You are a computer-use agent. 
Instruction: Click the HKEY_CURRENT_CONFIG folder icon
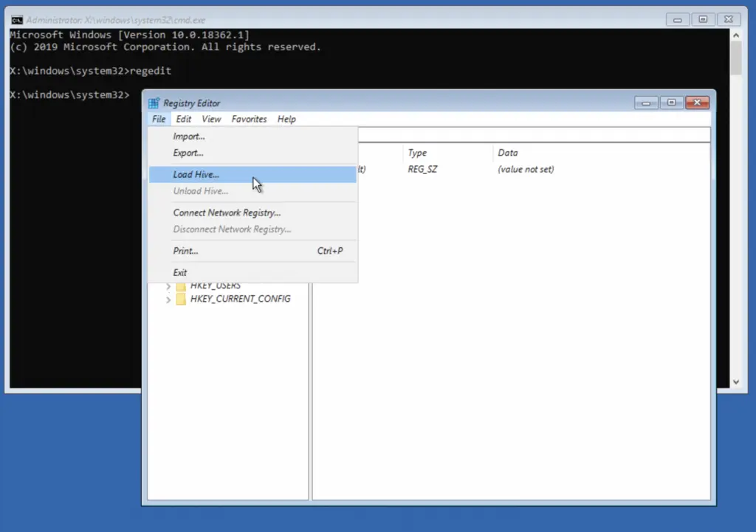click(180, 300)
